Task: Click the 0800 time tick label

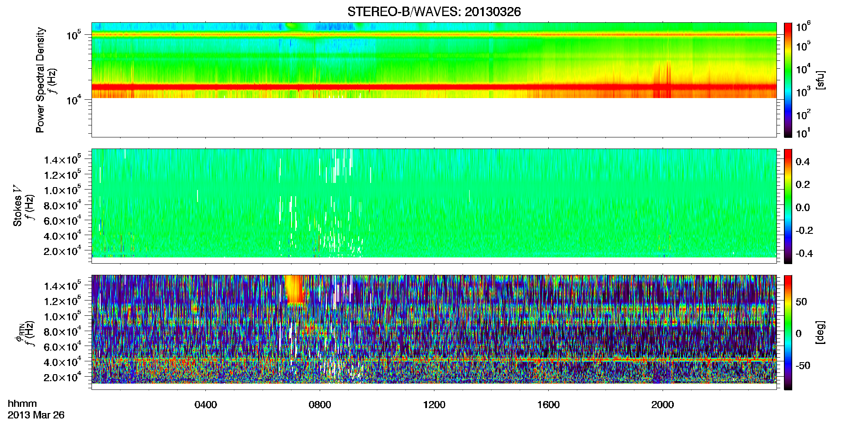Action: 320,404
